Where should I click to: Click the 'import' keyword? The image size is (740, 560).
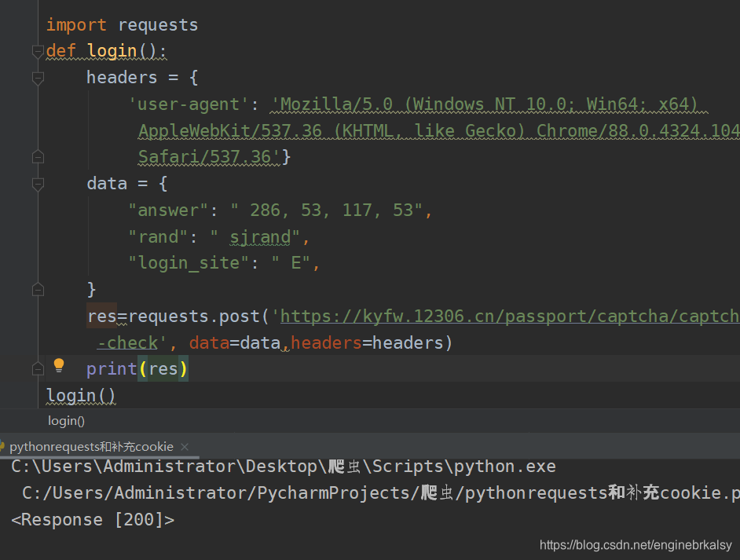click(x=76, y=24)
